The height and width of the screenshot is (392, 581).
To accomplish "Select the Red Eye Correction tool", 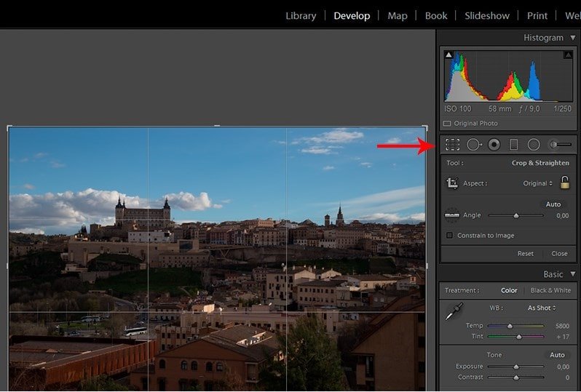I will [x=494, y=145].
